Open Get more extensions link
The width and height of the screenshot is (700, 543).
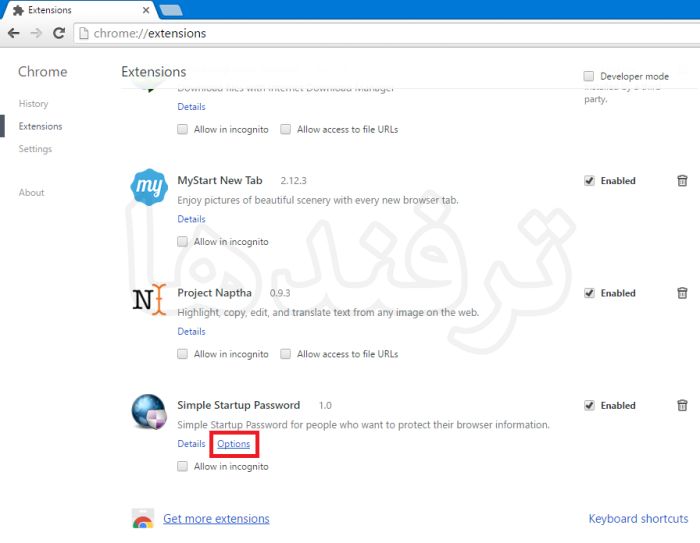pos(216,519)
